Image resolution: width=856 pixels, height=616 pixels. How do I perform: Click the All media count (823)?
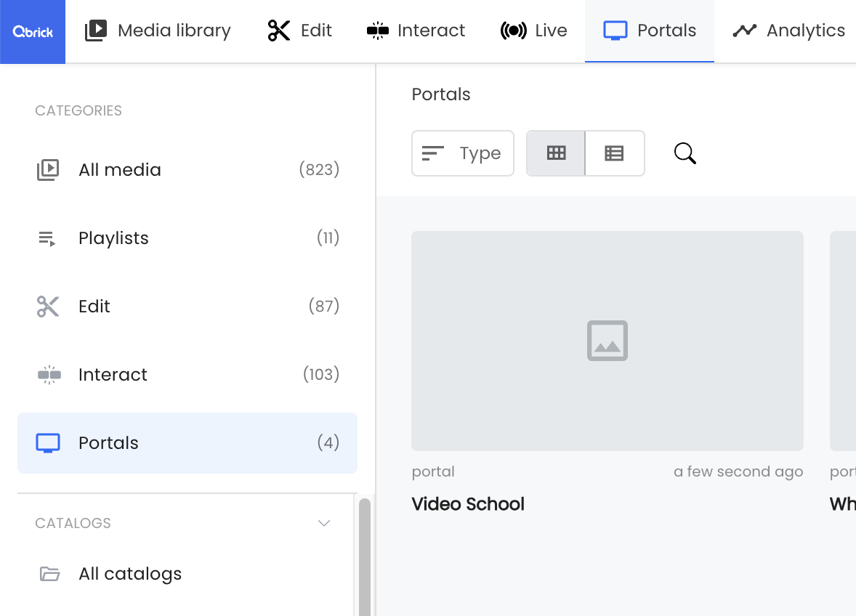(319, 170)
